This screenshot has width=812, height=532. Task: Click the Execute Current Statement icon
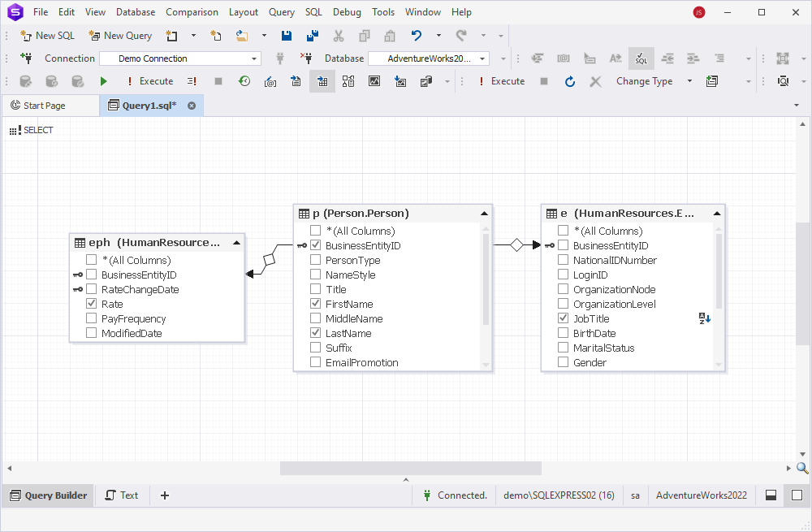(x=192, y=81)
